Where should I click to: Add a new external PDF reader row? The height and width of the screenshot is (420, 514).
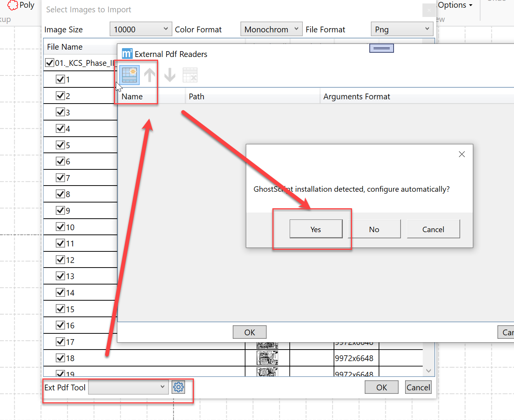129,75
